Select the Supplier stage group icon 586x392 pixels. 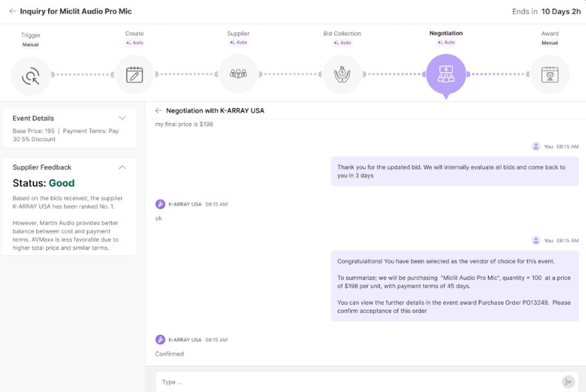click(x=238, y=74)
